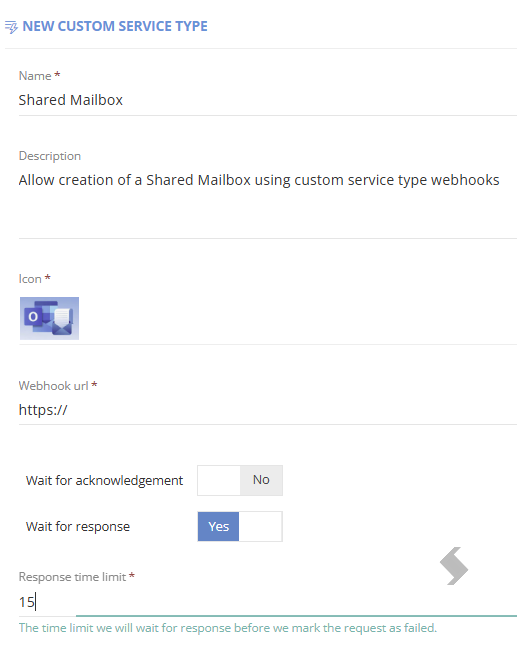Screen dimensions: 517x645
Task: Click the New Custom Service Type heading
Action: point(115,26)
